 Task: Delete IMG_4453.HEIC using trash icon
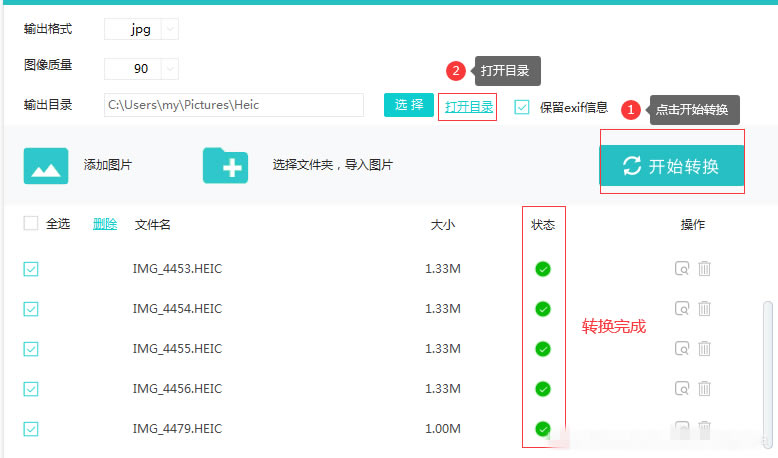(704, 268)
